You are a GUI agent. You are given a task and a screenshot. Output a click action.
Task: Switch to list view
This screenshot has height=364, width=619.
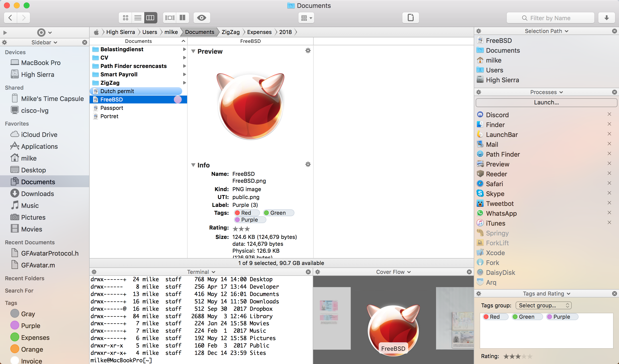138,18
